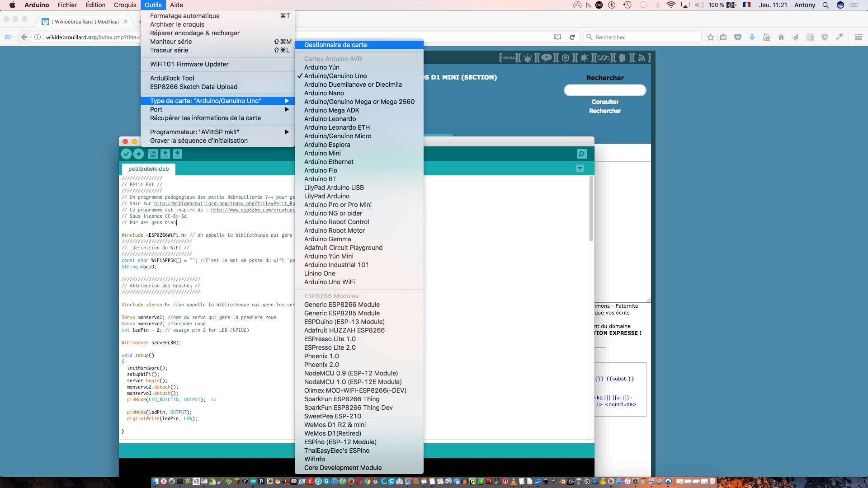Screen dimensions: 868x488
Task: Click the New sketch file icon
Action: (153, 154)
